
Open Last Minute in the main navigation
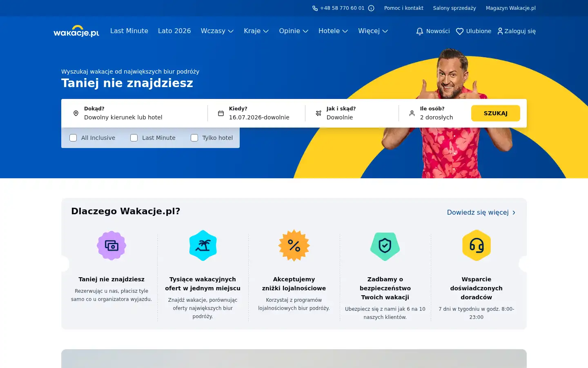pyautogui.click(x=129, y=31)
